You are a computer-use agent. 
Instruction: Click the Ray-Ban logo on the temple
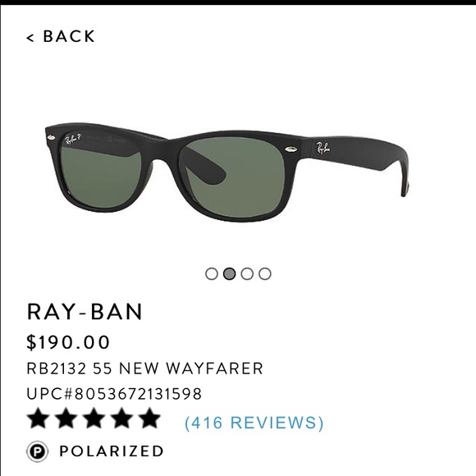click(323, 148)
